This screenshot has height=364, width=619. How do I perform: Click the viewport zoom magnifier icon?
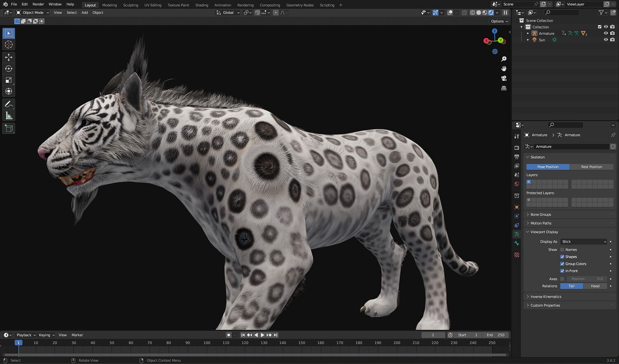504,59
